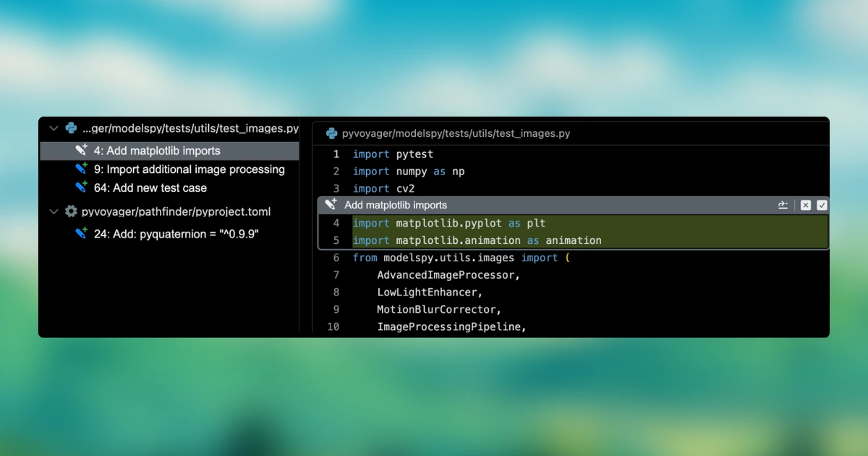Click edit icon next to '9: Import additional'

[82, 169]
